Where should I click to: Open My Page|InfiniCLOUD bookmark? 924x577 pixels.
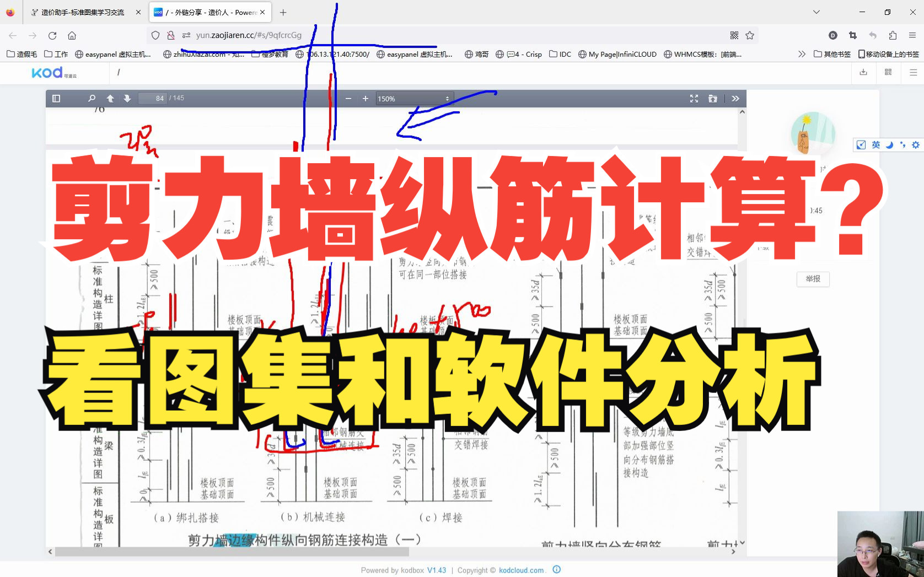[x=617, y=54]
